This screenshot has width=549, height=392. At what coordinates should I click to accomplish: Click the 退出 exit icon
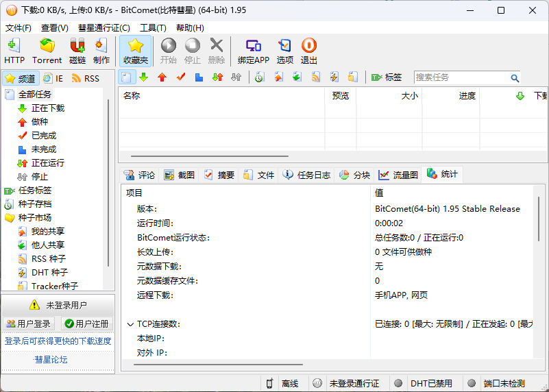(x=309, y=51)
